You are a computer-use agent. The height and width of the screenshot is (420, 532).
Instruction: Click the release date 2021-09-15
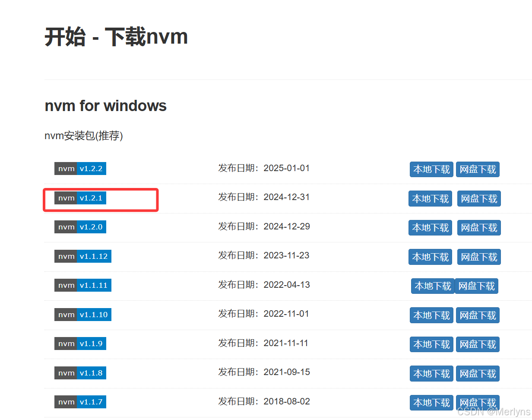(x=287, y=372)
